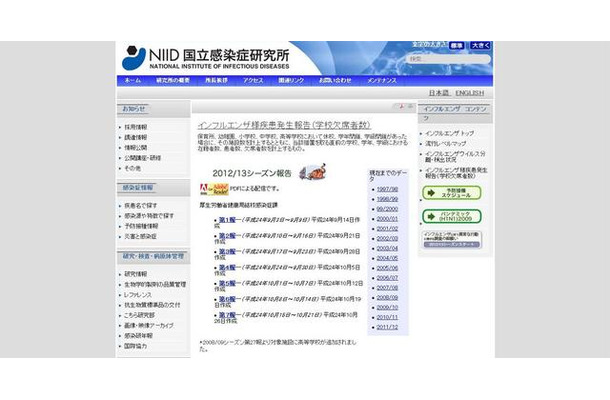
Task: Open the 第4報 report PDF link
Action: coord(227,267)
